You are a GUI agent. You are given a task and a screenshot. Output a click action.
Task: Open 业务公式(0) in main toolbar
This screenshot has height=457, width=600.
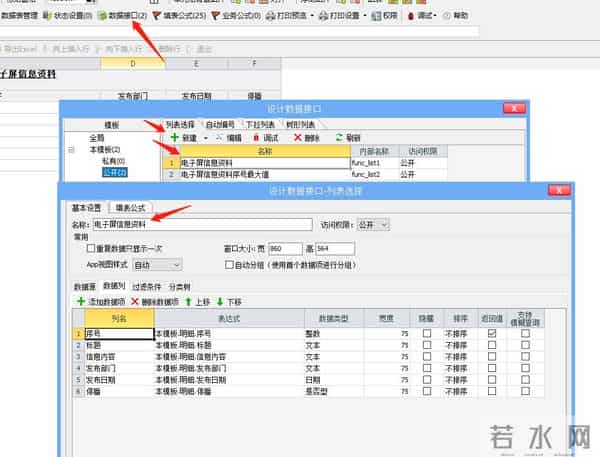(236, 16)
